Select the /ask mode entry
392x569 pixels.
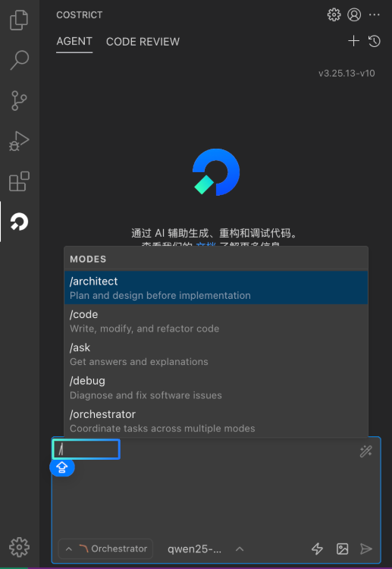(216, 354)
